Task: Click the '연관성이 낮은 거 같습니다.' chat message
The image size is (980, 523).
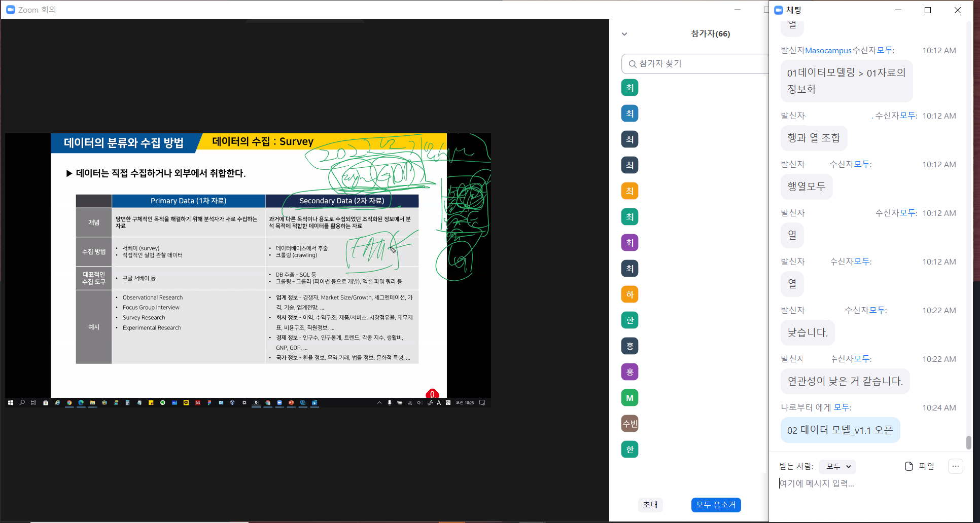Action: (x=845, y=382)
